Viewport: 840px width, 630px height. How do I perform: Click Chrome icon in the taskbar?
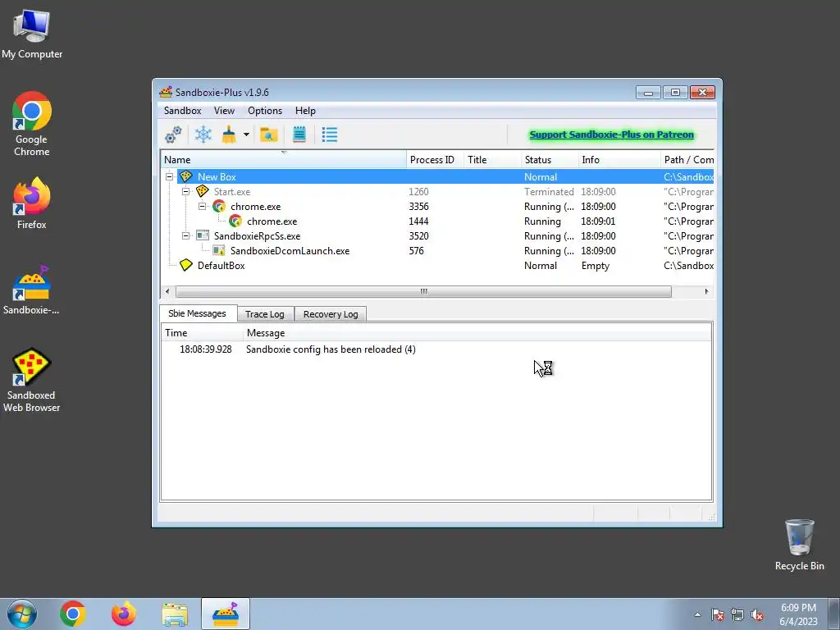[73, 614]
